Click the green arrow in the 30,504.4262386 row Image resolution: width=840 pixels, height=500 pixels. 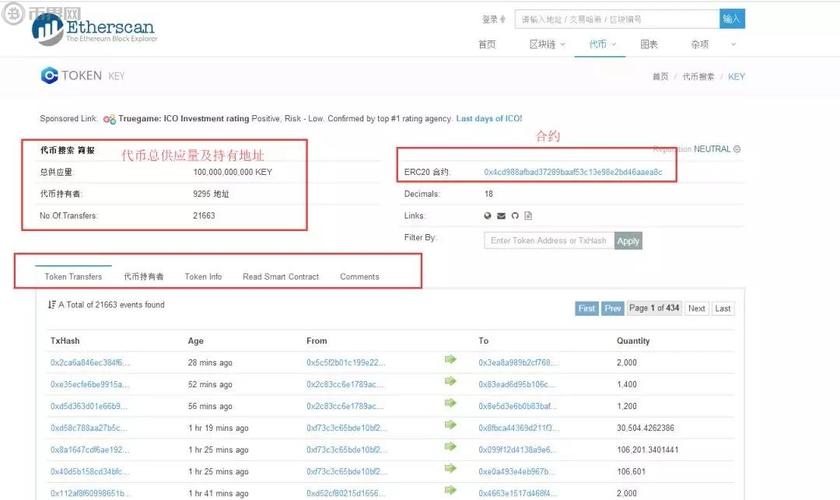(450, 425)
